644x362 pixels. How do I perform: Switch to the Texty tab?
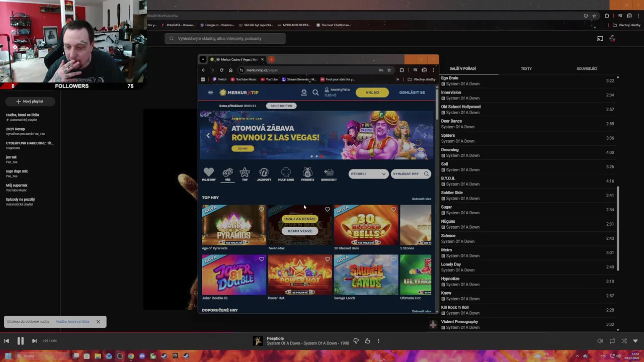click(x=526, y=68)
